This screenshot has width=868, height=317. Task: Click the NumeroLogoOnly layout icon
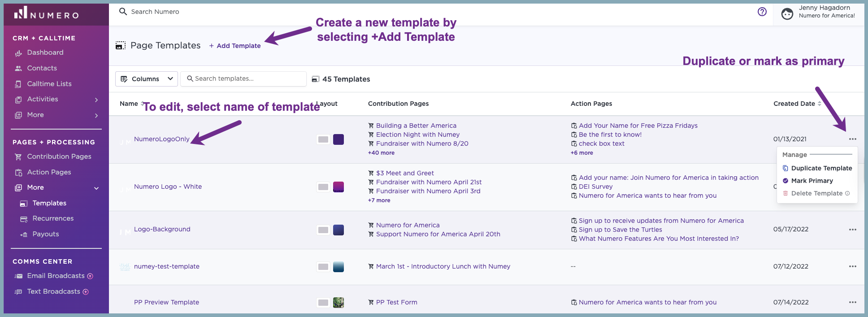click(323, 139)
